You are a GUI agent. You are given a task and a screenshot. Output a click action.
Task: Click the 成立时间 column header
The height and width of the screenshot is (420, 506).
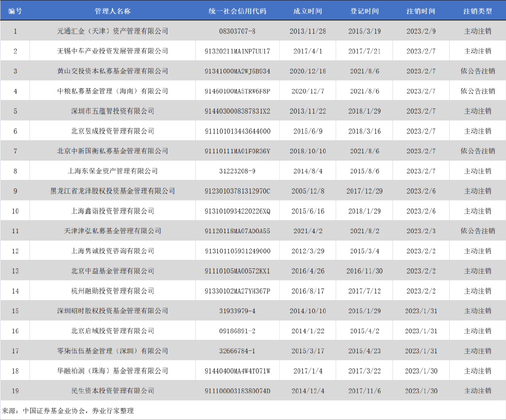tap(307, 11)
